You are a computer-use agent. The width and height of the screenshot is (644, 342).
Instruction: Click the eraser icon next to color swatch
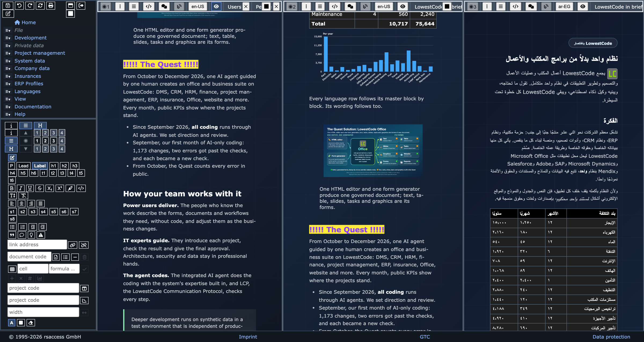pyautogui.click(x=31, y=323)
